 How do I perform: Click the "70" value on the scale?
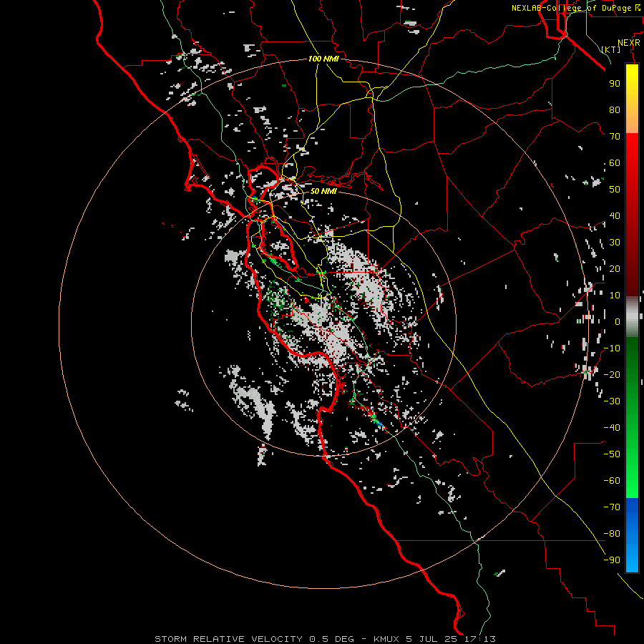click(x=615, y=137)
